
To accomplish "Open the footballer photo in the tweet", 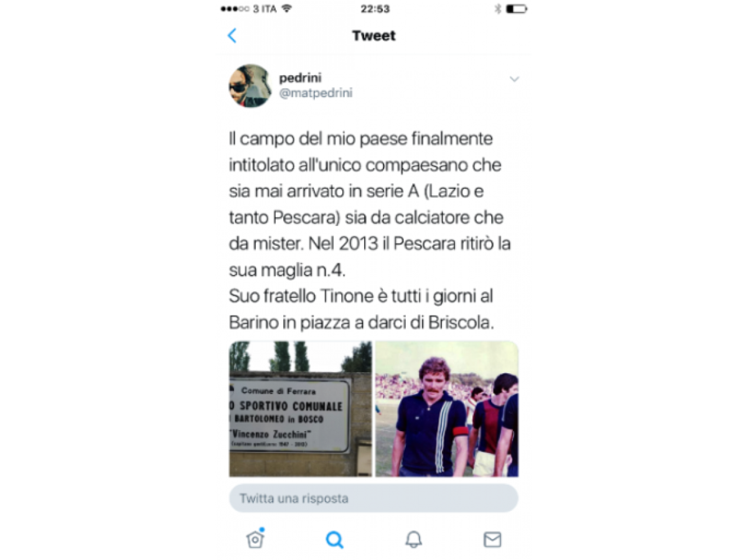I will tap(447, 409).
